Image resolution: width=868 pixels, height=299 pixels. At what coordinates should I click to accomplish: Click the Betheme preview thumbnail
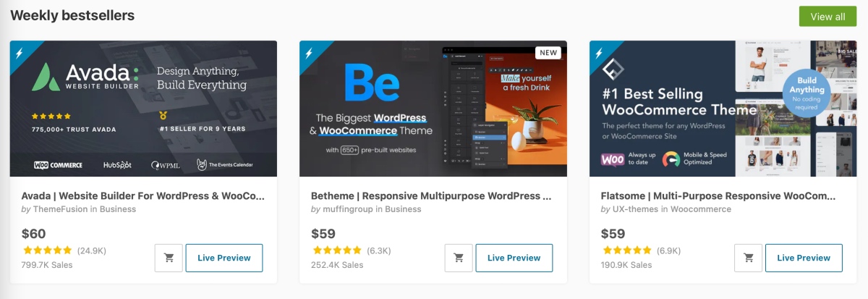coord(433,109)
